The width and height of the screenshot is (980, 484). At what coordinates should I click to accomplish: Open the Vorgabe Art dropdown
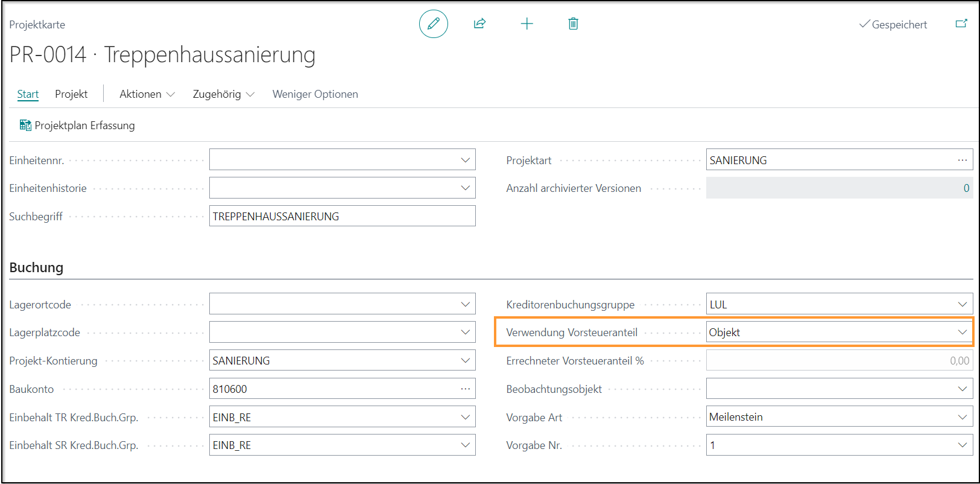tap(962, 417)
